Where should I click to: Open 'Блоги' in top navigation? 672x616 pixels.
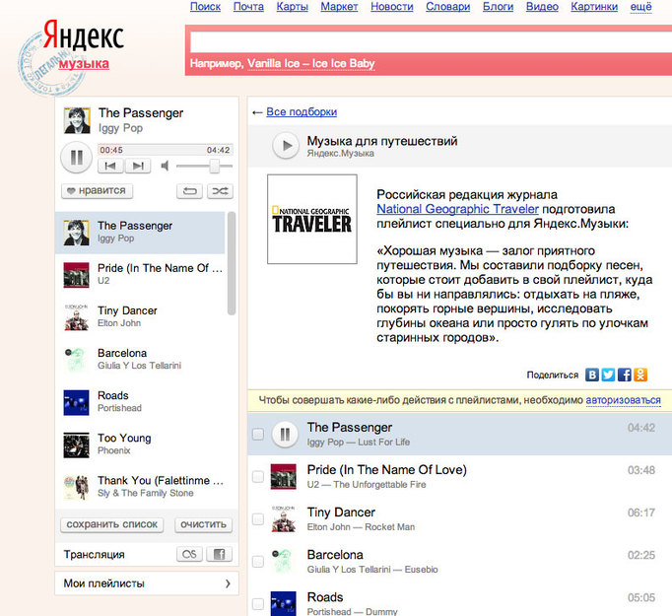tap(498, 7)
